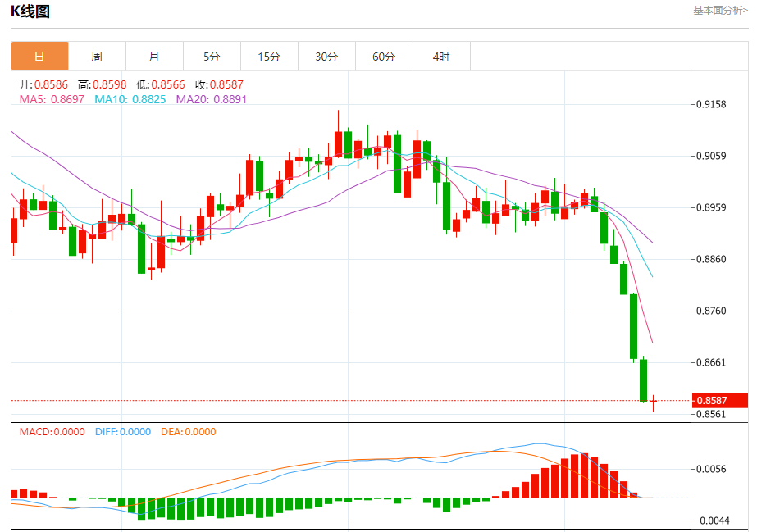Click the 0.8959 price axis label
This screenshot has width=757, height=532.
tap(711, 207)
